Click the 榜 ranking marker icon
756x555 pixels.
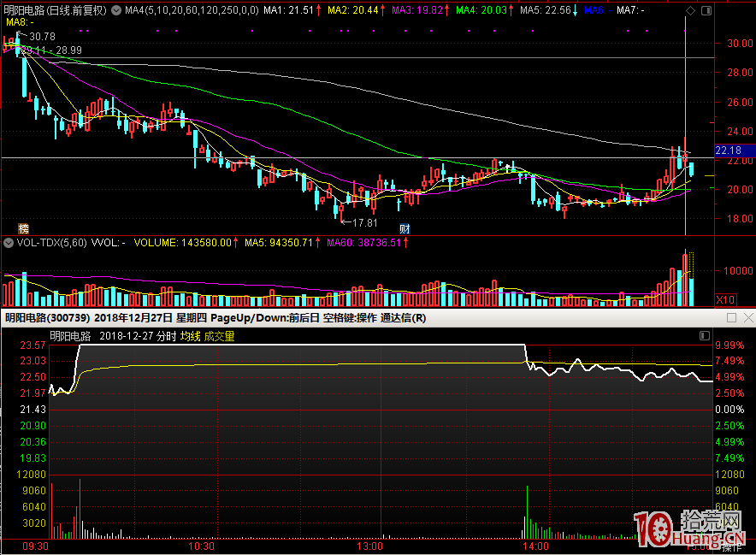(x=23, y=228)
